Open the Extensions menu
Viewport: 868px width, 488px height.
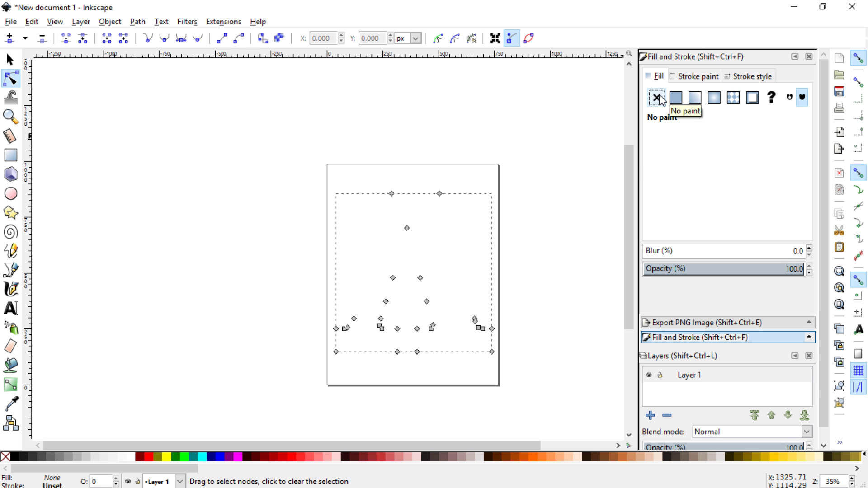tap(223, 22)
